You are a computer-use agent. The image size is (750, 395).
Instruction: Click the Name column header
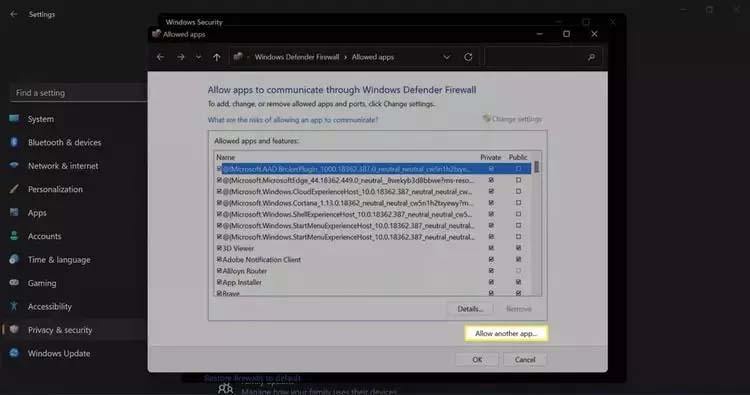click(x=225, y=157)
